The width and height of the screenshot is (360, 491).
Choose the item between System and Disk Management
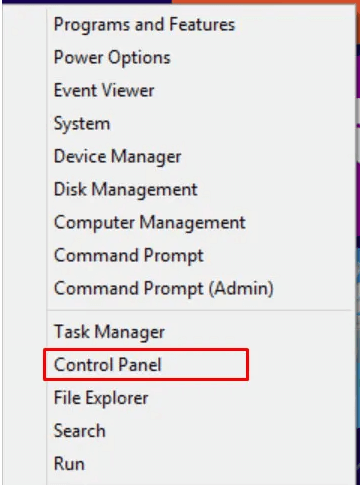pos(117,157)
